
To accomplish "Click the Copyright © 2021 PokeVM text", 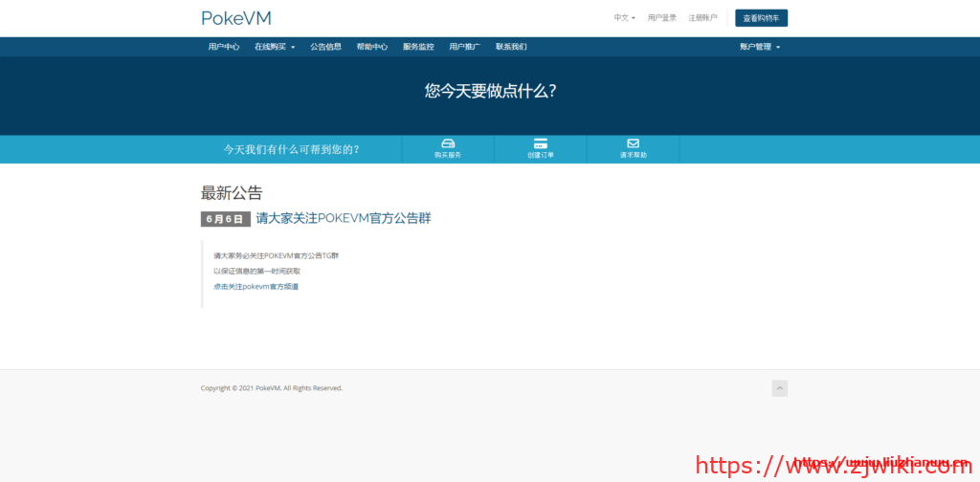I will (271, 388).
